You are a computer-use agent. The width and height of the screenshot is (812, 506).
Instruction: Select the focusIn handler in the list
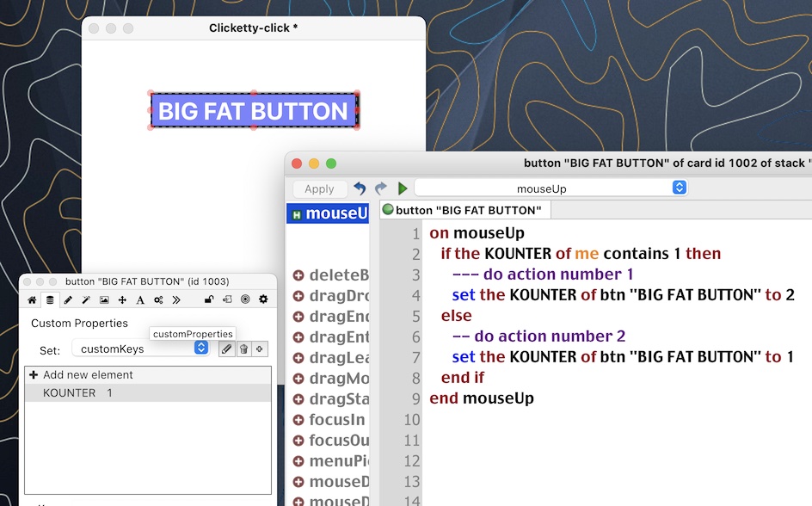pyautogui.click(x=335, y=420)
